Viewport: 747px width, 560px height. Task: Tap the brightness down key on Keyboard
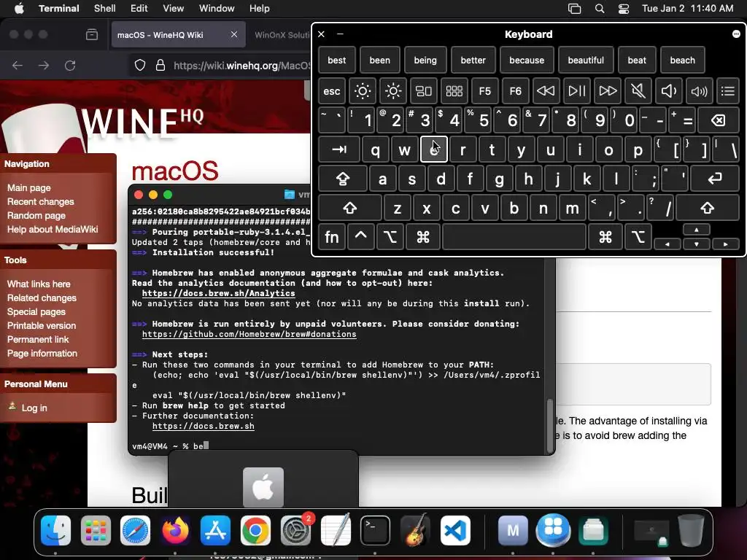point(362,90)
